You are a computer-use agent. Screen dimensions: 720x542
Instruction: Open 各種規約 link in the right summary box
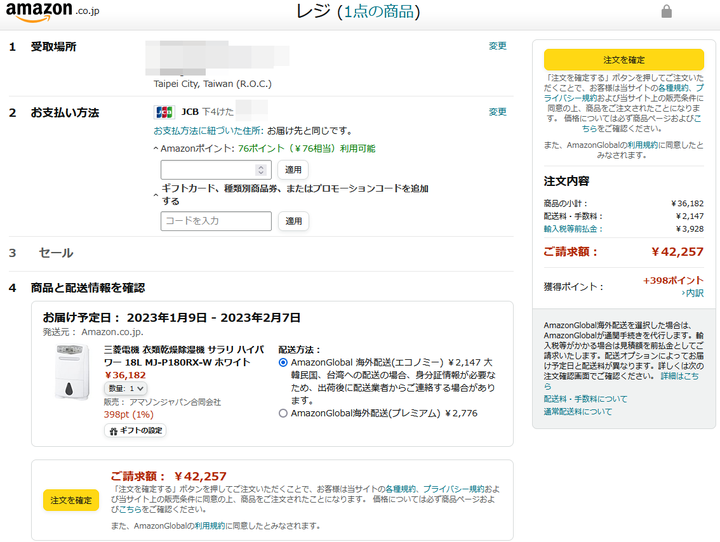coord(673,88)
